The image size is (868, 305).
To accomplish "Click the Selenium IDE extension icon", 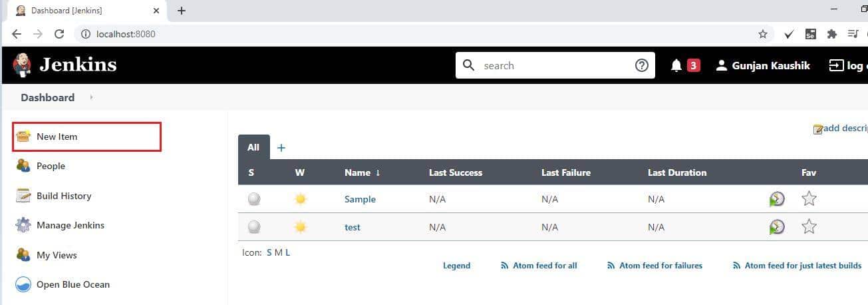I will pos(810,33).
